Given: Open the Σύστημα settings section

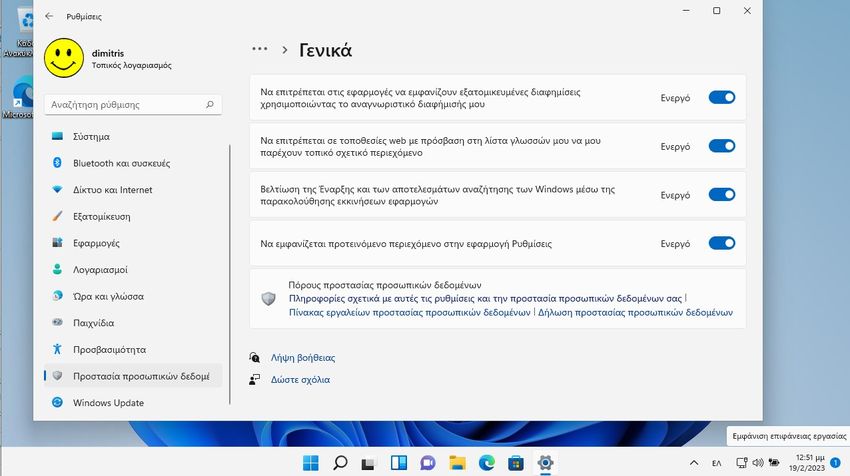Looking at the screenshot, I should 133,136.
